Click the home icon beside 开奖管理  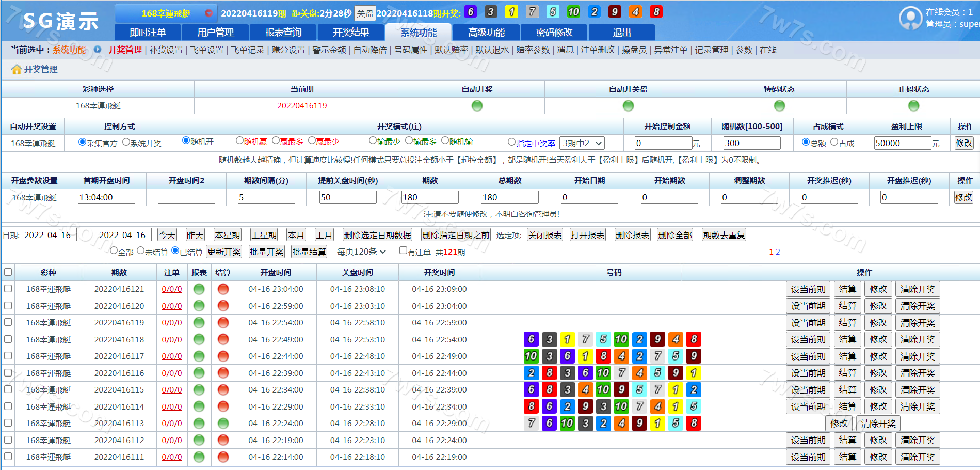17,70
